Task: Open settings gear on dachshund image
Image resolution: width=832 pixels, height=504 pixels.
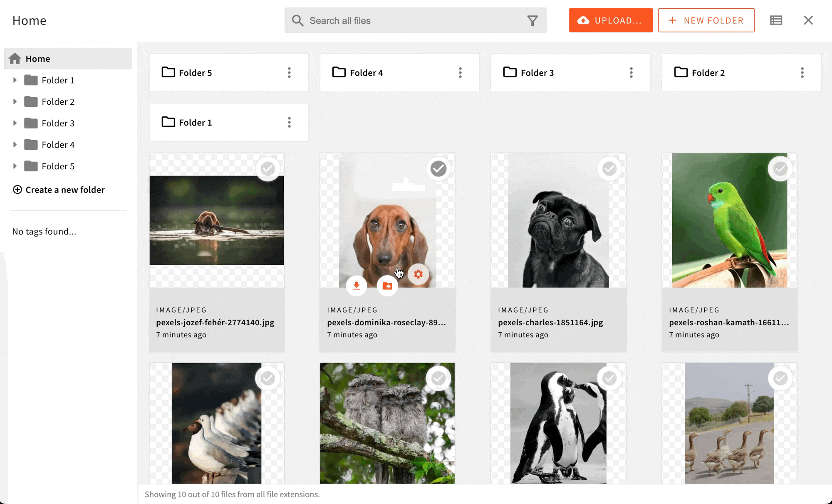Action: (418, 274)
